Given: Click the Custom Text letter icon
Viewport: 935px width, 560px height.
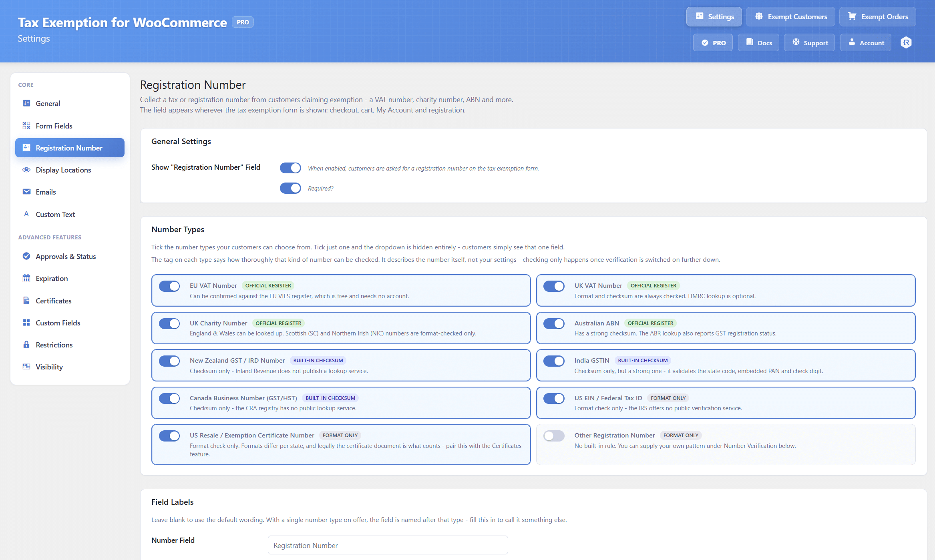Looking at the screenshot, I should (x=26, y=214).
